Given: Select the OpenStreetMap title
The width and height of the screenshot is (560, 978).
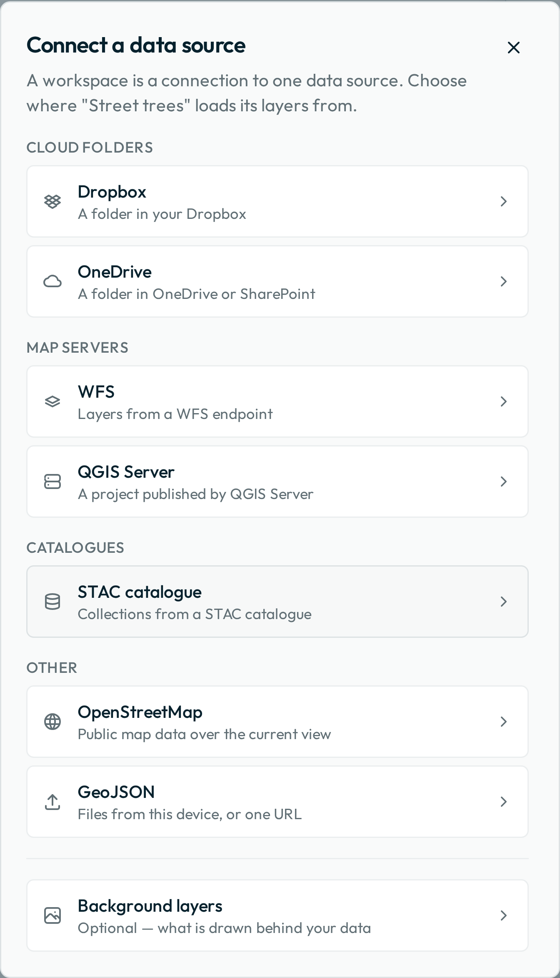Looking at the screenshot, I should tap(140, 712).
